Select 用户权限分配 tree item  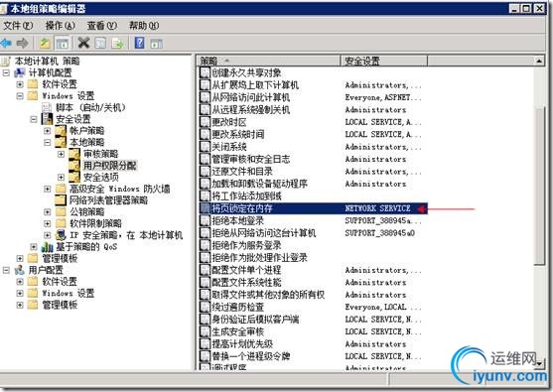click(109, 166)
